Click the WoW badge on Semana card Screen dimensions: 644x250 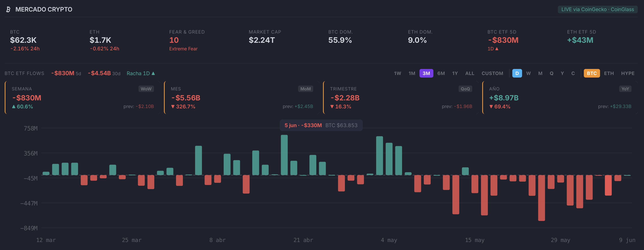click(146, 89)
